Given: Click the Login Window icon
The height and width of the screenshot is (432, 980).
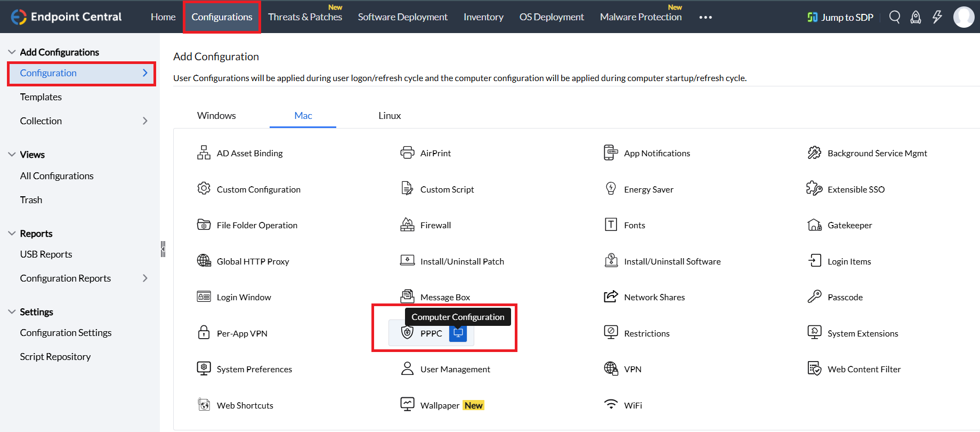Looking at the screenshot, I should click(204, 297).
